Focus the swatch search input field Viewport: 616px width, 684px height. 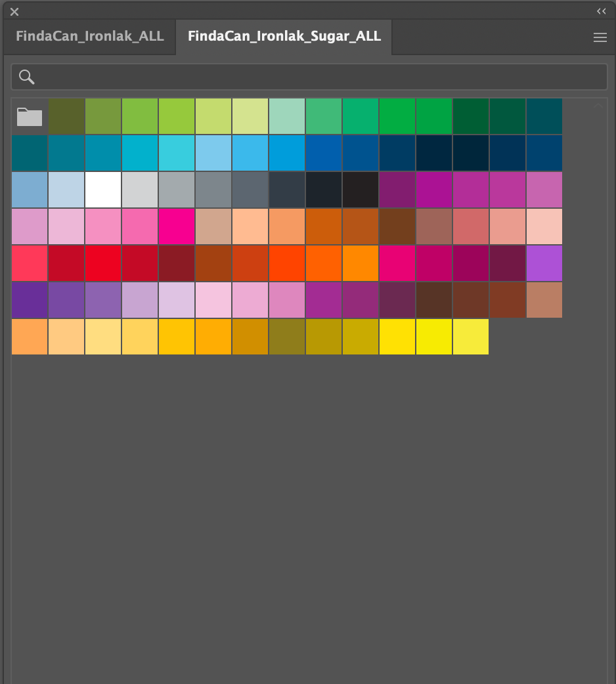[x=315, y=77]
